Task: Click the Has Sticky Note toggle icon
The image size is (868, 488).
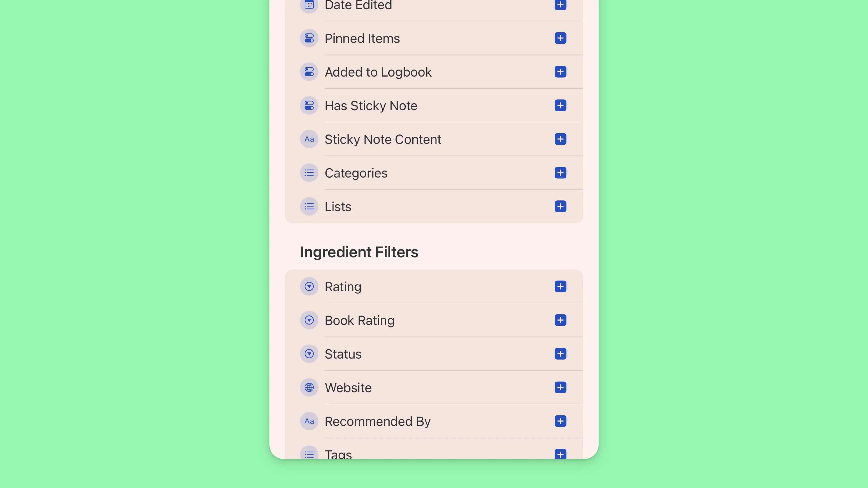Action: point(309,106)
